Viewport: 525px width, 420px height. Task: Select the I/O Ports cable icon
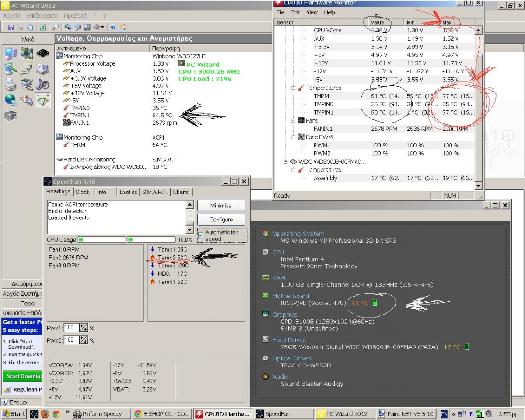coord(27,69)
